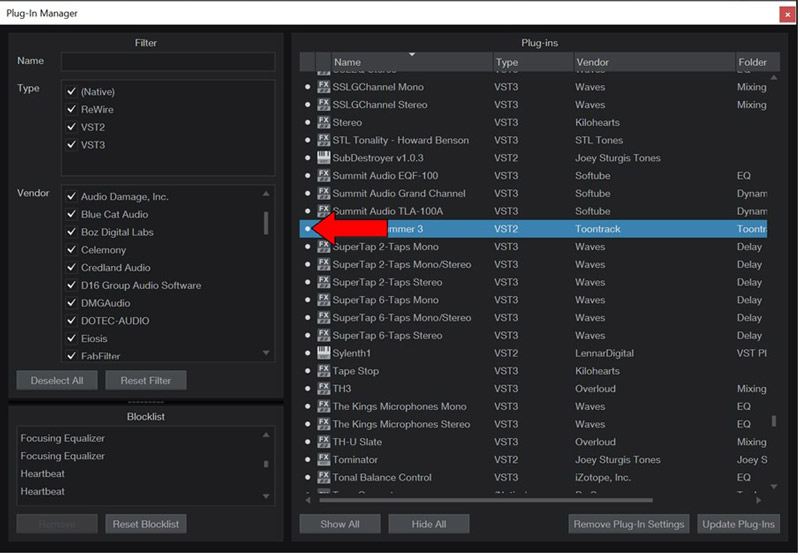The image size is (800, 555).
Task: Uncheck the ReWire type filter
Action: point(71,109)
